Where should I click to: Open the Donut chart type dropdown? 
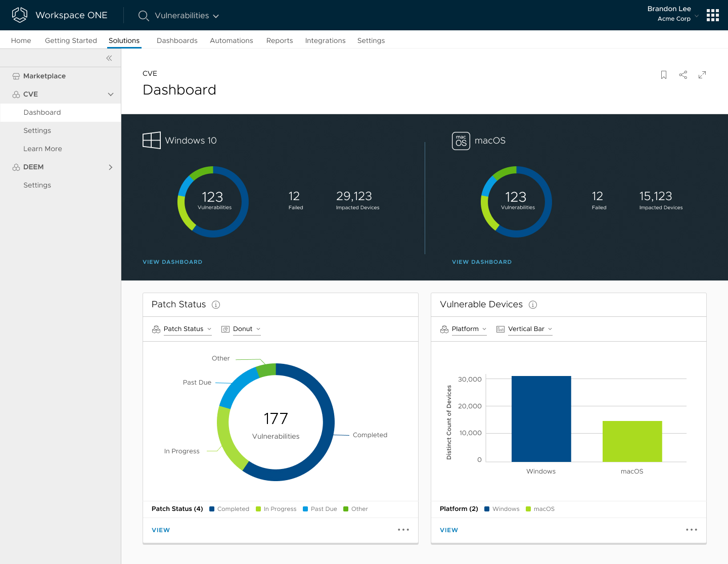(x=247, y=329)
